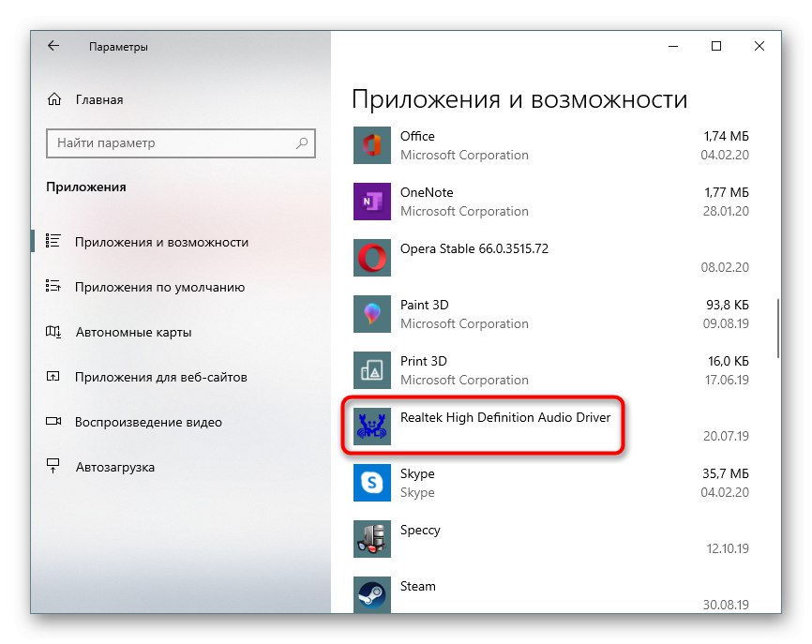812x644 pixels.
Task: Click the Skype size 35,7 МБ
Action: point(726,473)
